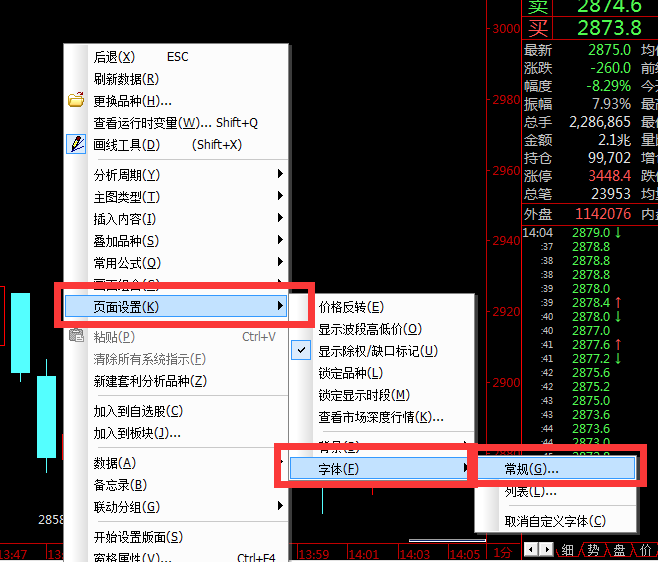The width and height of the screenshot is (658, 562).
Task: Click the 14:05 time axis label
Action: (465, 554)
